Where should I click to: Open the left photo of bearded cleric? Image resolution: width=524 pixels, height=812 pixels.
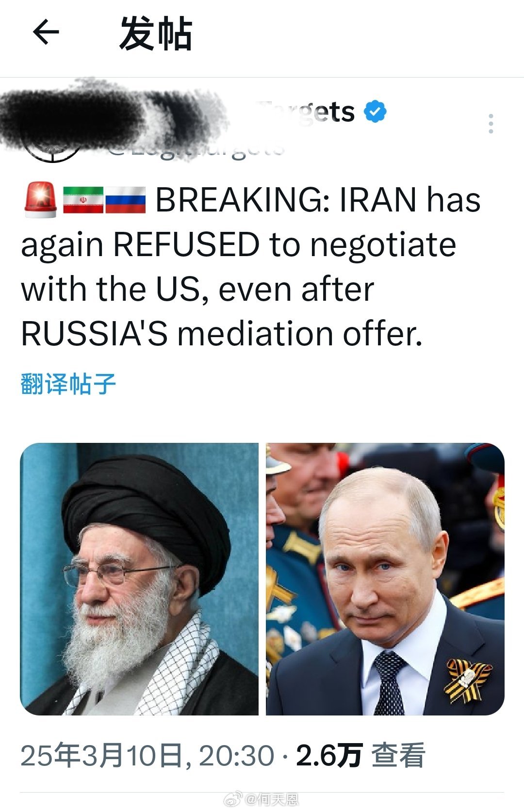coord(139,579)
